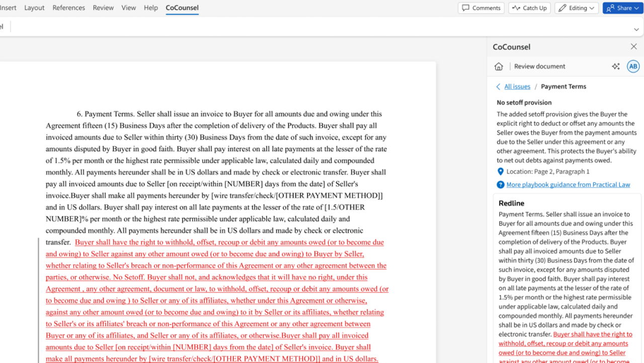Select the Layout ribbon tab

tap(34, 8)
